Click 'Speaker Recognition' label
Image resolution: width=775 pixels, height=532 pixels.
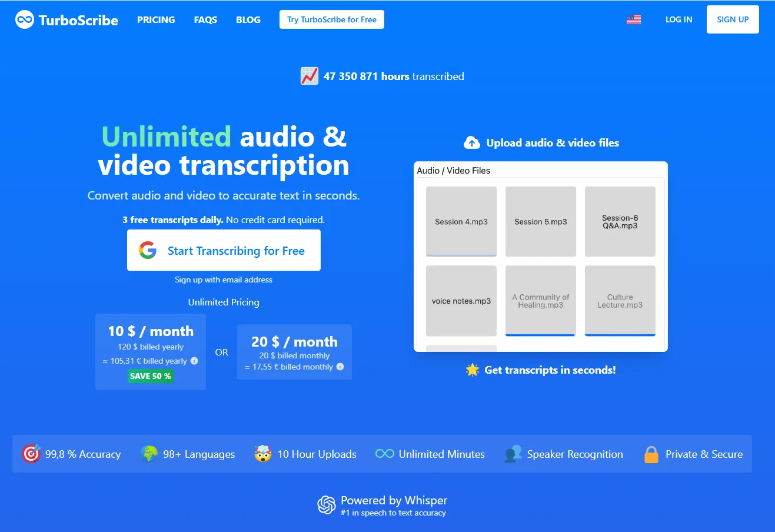coord(575,454)
